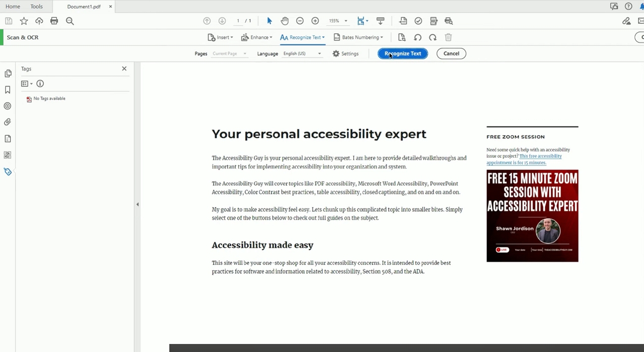Click the stamp-and-magnifier toolbar icon
The width and height of the screenshot is (644, 352).
tap(449, 21)
